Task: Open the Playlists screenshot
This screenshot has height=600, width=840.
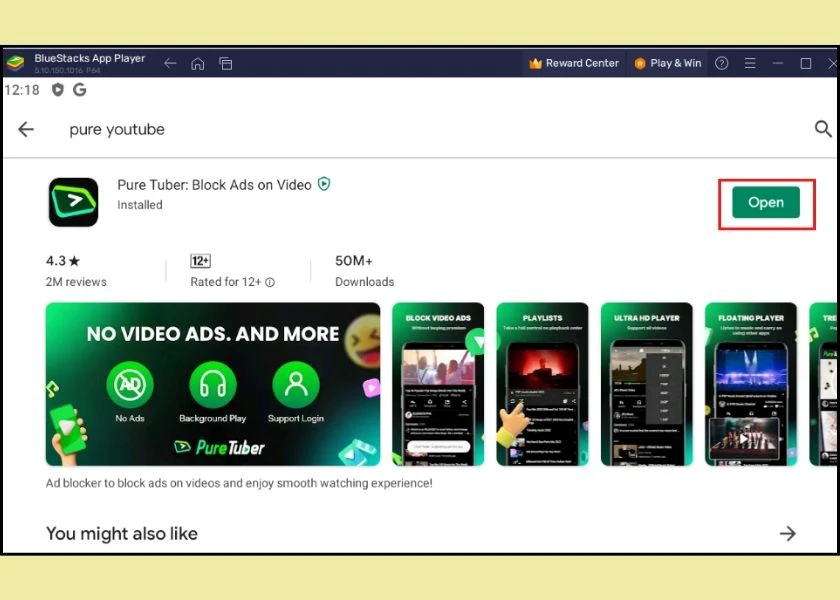Action: click(x=542, y=384)
